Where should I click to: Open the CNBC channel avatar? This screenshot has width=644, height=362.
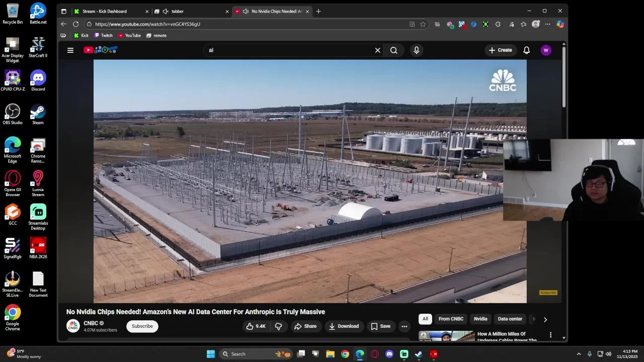click(73, 326)
